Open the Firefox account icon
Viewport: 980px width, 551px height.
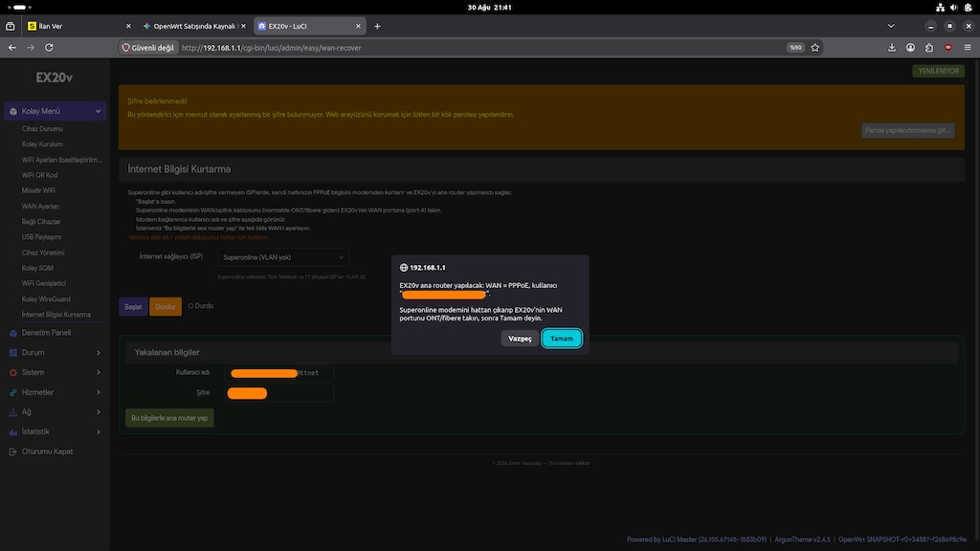coord(911,48)
